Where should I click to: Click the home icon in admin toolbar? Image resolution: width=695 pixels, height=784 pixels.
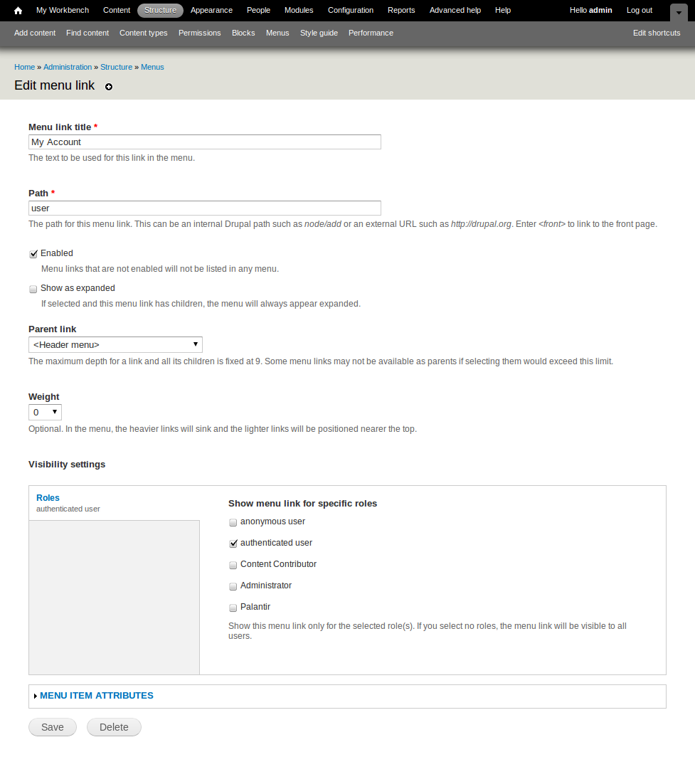(18, 11)
